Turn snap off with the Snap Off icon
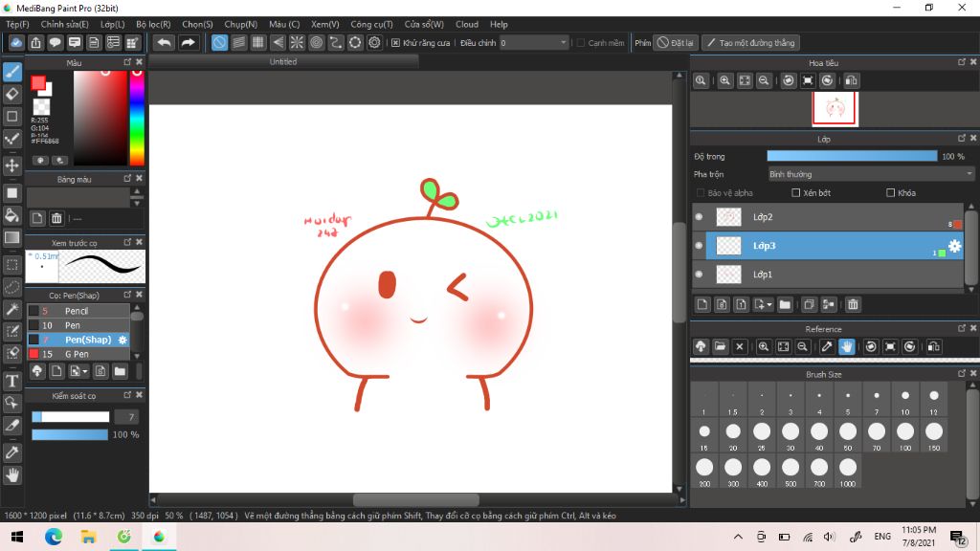 219,42
